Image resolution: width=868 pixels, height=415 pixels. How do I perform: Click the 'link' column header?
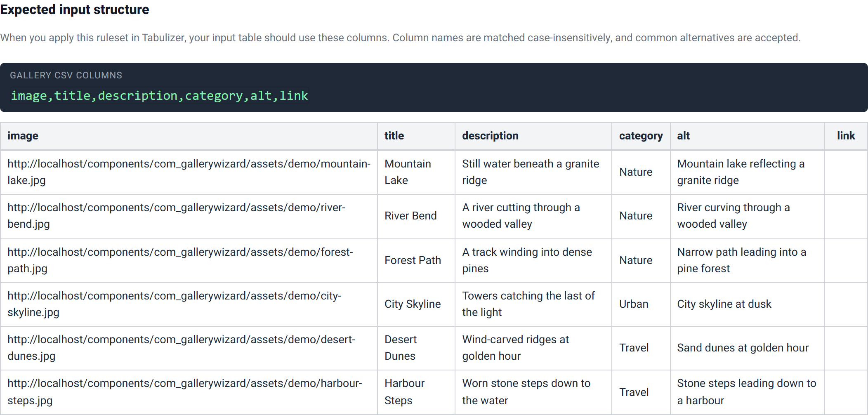pos(846,136)
